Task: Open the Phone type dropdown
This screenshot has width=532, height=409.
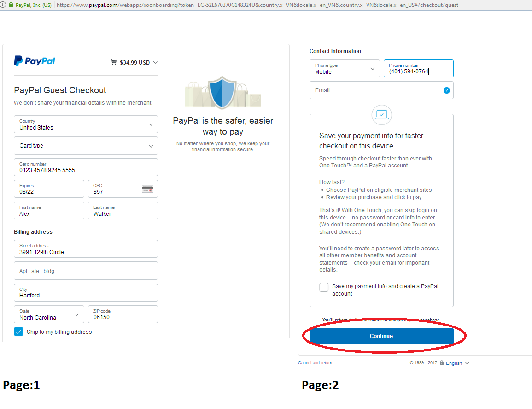Action: [x=345, y=69]
